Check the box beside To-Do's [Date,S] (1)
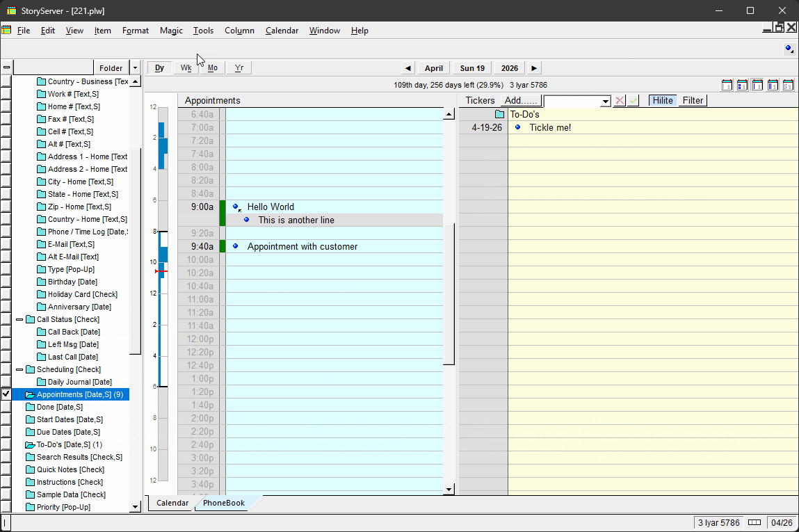Image resolution: width=799 pixels, height=532 pixels. click(6, 444)
